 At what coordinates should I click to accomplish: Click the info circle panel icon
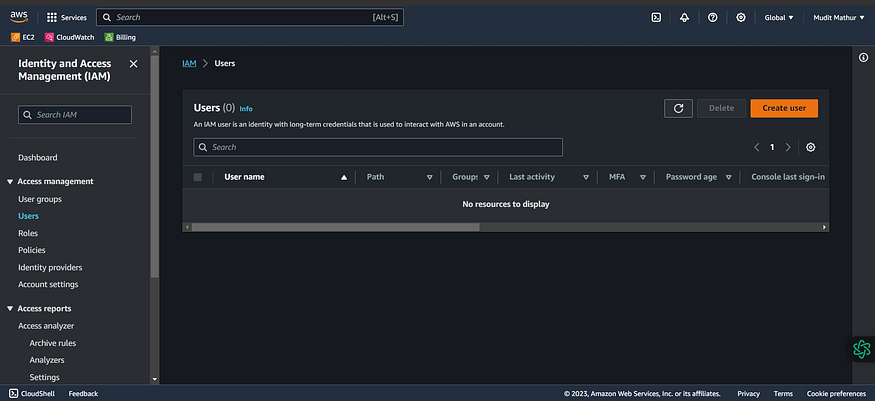(863, 57)
